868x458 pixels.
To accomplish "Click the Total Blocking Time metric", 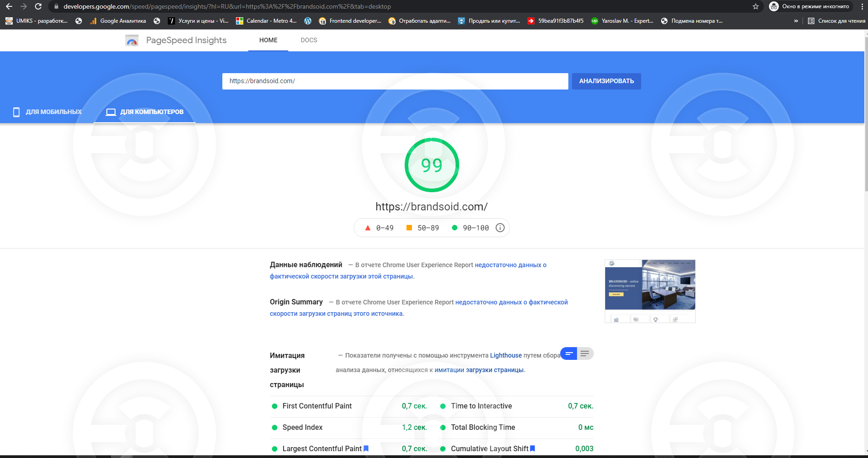I will point(517,428).
